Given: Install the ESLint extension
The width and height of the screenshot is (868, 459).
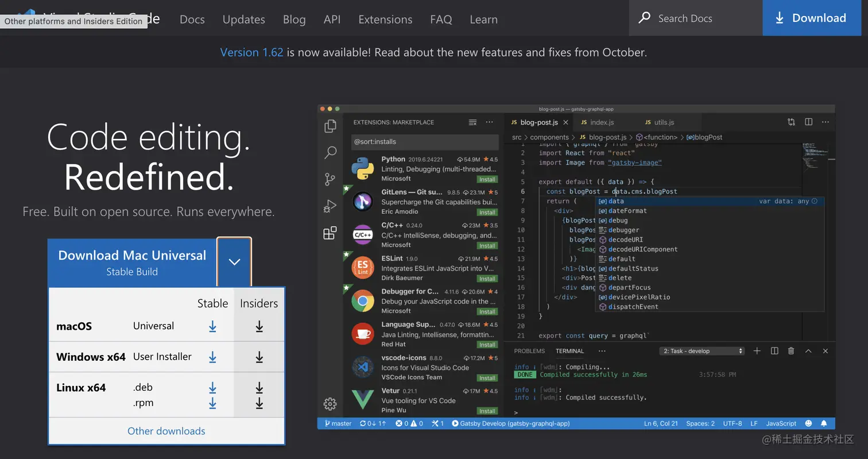Looking at the screenshot, I should (487, 279).
